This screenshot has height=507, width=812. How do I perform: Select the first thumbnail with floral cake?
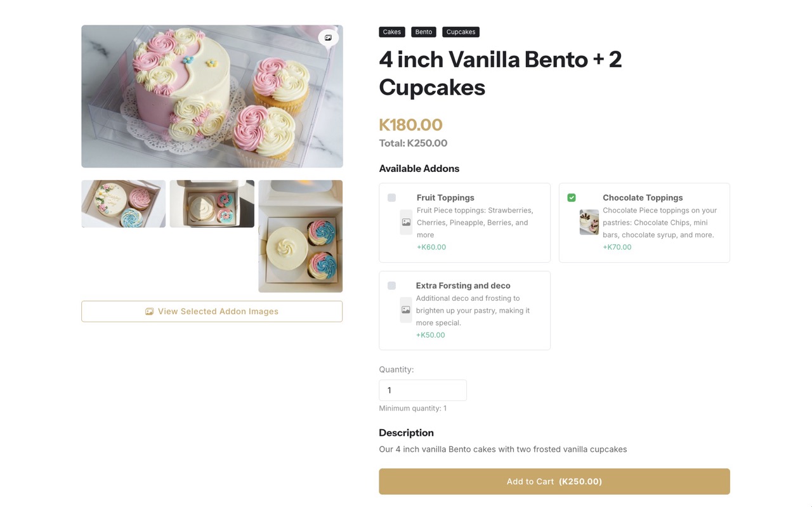123,204
